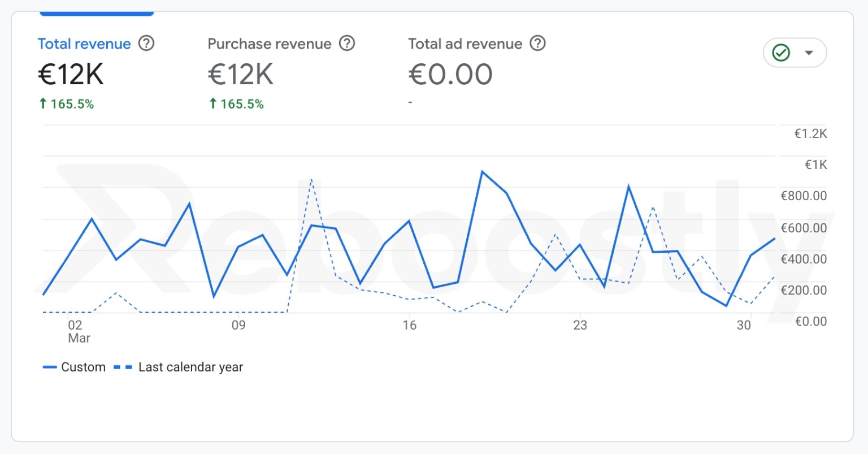Click the Purchase revenue help icon

click(347, 44)
